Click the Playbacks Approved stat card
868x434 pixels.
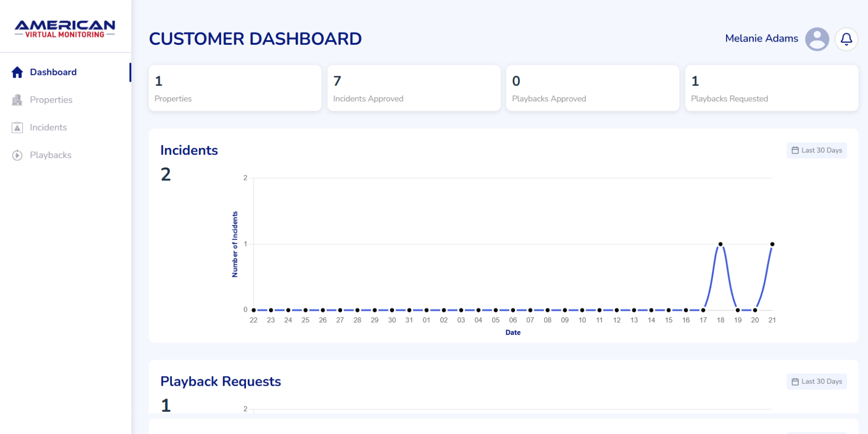pyautogui.click(x=592, y=88)
